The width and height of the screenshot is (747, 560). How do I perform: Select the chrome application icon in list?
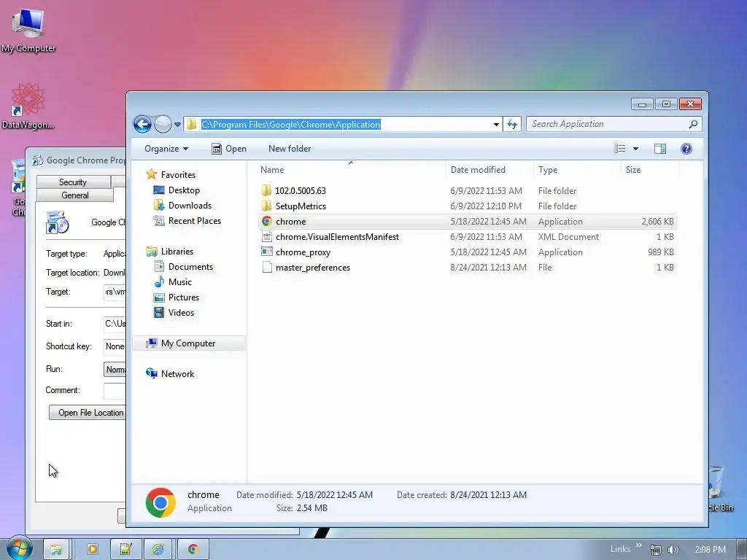267,222
